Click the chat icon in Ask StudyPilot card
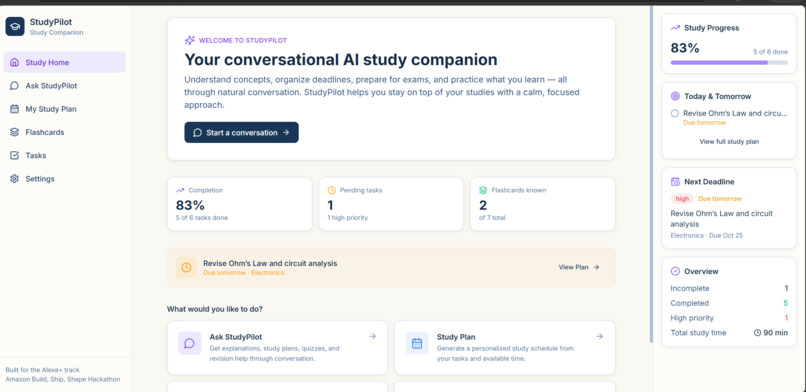Screen dimensions: 806x392 (190, 343)
